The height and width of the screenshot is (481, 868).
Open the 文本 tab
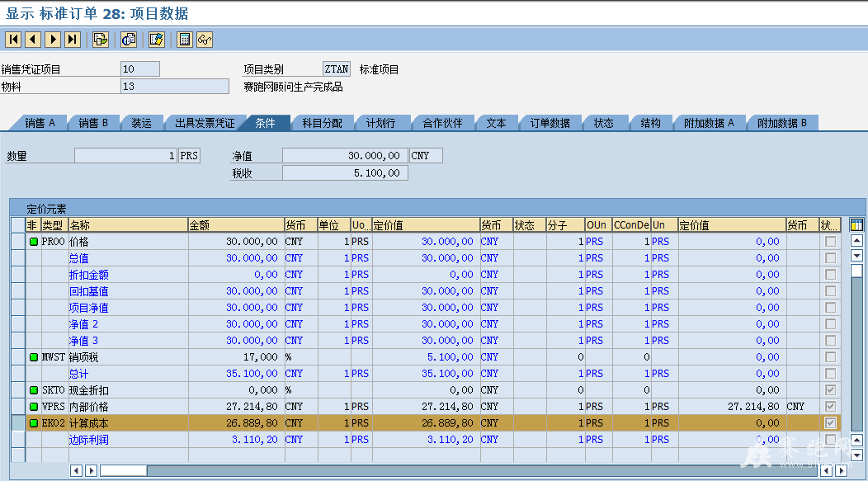pos(496,123)
